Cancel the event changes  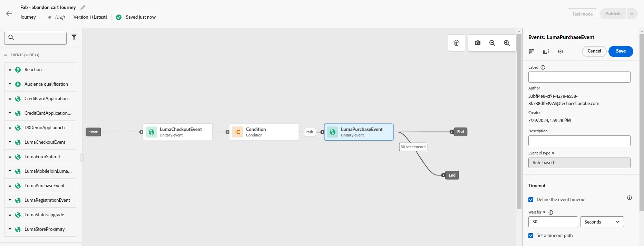pos(594,51)
